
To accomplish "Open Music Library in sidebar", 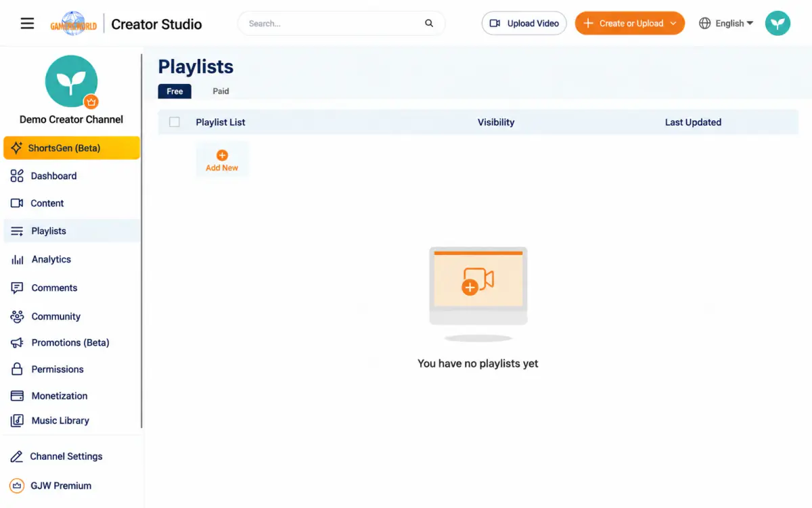I will point(72,421).
